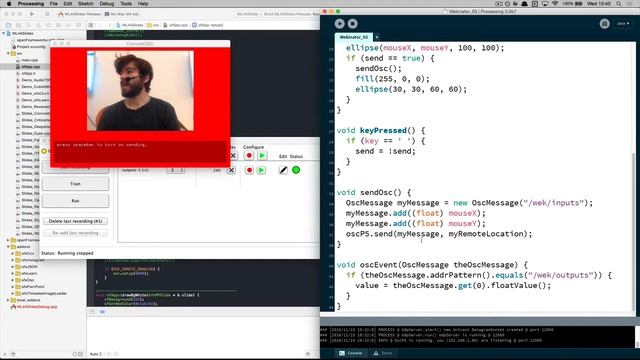Run the Processing sketch with play button
Viewport: 640px width, 360px height.
[x=339, y=24]
